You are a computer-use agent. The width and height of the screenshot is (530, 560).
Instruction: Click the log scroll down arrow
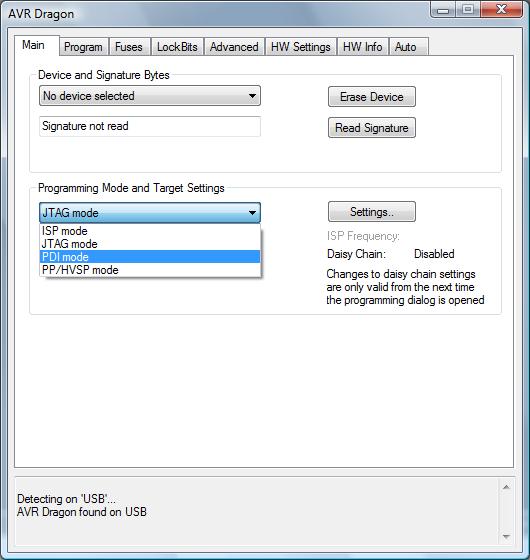click(x=506, y=536)
